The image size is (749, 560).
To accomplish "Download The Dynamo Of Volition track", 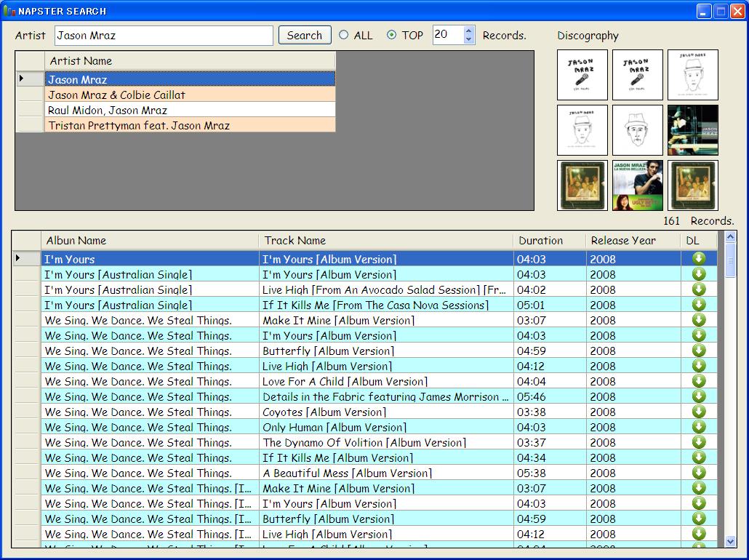I will click(699, 442).
